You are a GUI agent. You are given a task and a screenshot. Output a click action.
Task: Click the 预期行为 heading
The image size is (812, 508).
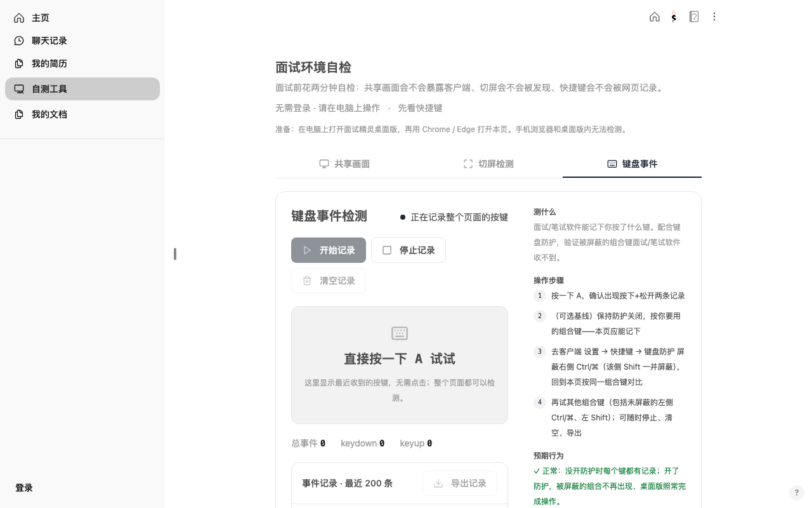549,456
